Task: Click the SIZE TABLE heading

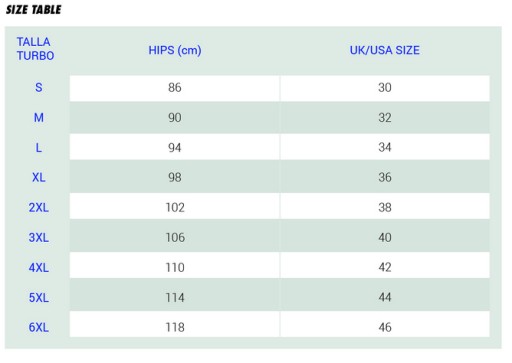Action: pos(33,10)
